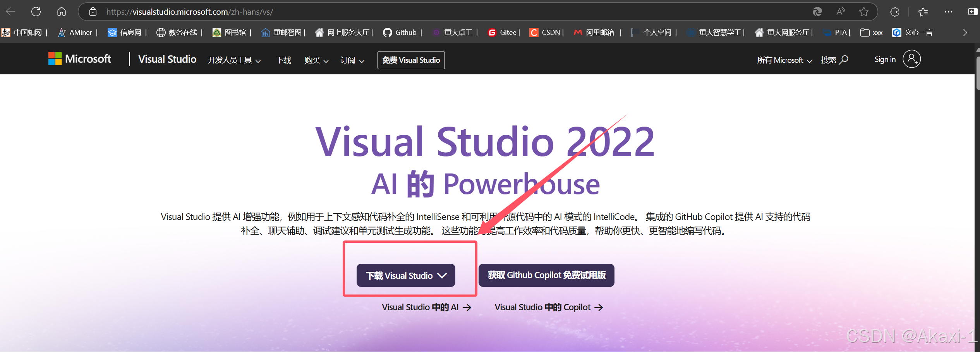Screen dimensions: 980x352
Task: Toggle the browser sidebar icon
Action: click(x=973, y=12)
